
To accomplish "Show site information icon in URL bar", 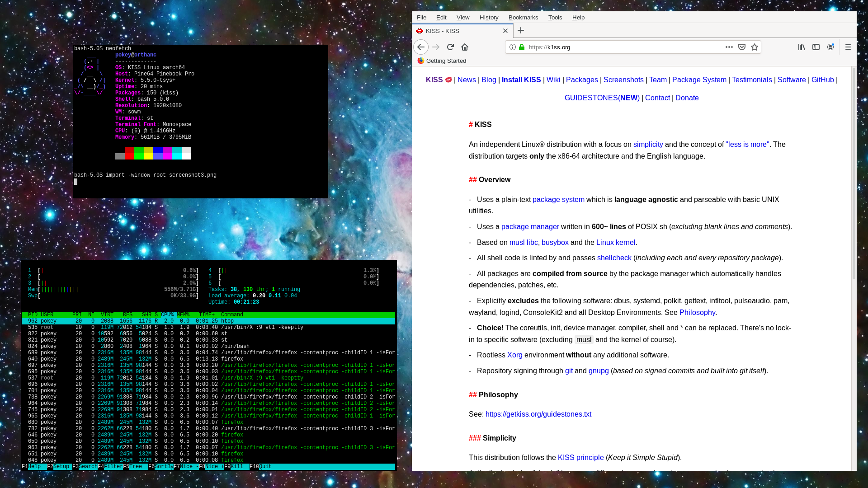I will pyautogui.click(x=513, y=47).
